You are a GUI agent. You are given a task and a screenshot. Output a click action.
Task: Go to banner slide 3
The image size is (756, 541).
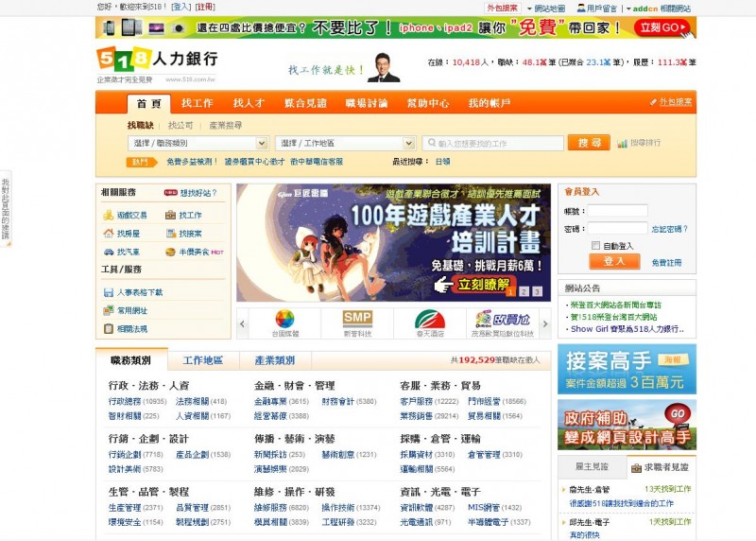tap(539, 291)
